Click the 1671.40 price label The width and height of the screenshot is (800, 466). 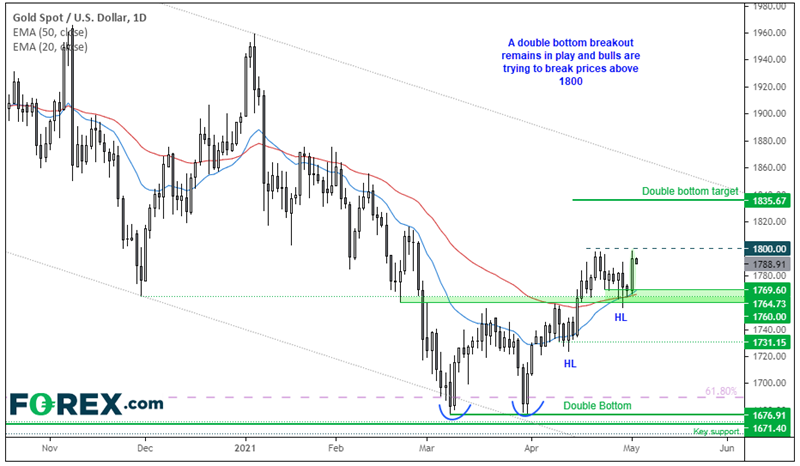coord(768,428)
